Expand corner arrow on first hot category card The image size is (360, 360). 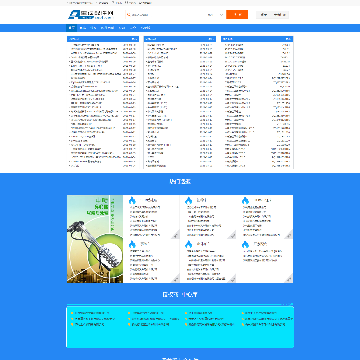pyautogui.click(x=176, y=235)
